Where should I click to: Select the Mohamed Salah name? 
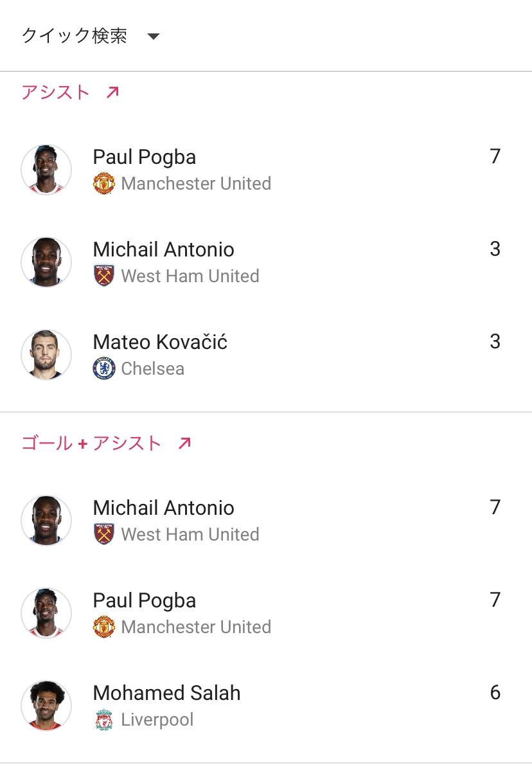(x=166, y=693)
